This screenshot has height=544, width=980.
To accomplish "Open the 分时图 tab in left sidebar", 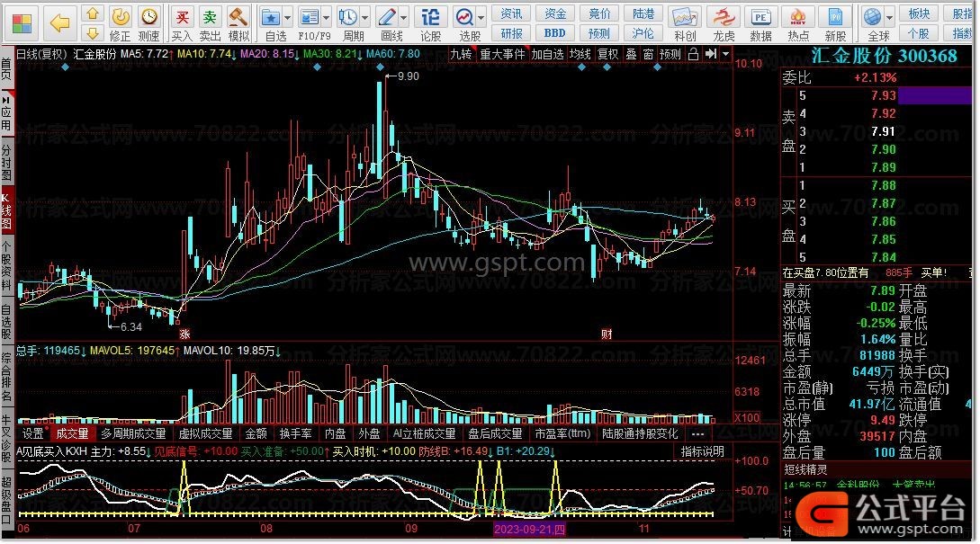I will click(x=6, y=161).
